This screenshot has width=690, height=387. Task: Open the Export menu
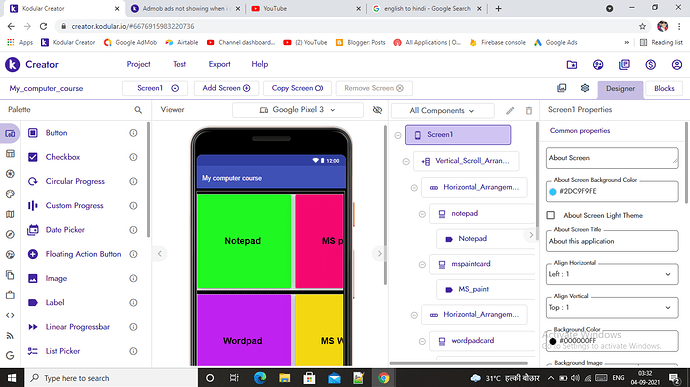(220, 64)
